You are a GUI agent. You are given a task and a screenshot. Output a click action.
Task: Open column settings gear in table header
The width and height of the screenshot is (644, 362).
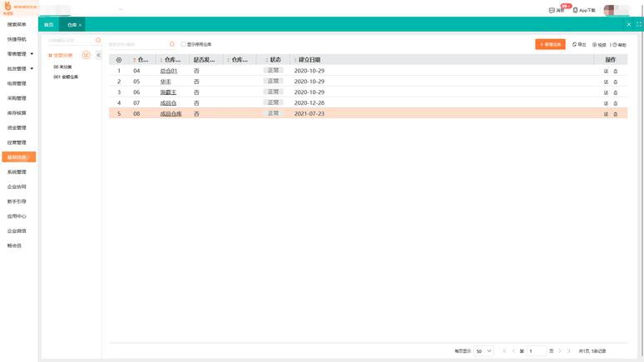tap(119, 60)
